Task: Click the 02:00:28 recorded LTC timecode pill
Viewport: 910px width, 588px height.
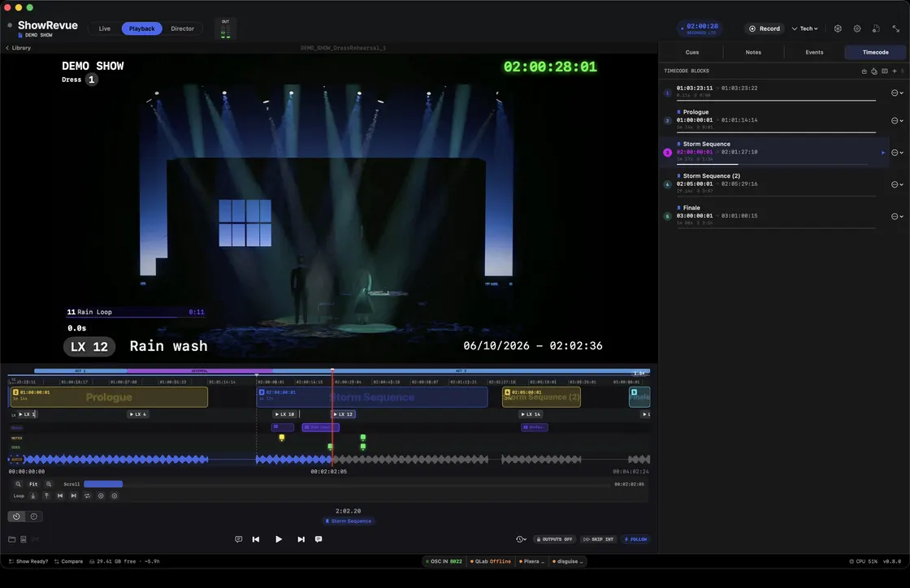Action: click(x=700, y=28)
